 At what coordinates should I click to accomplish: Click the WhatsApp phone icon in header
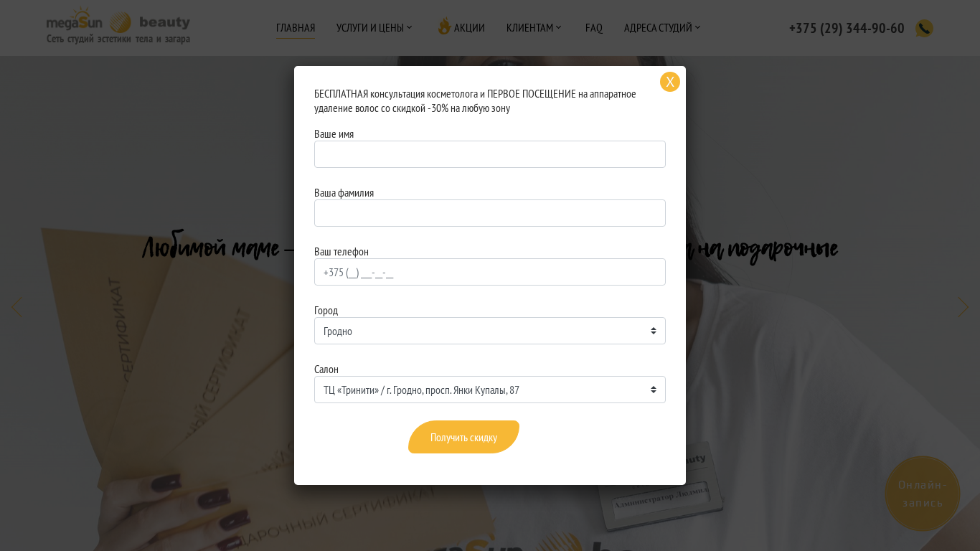pyautogui.click(x=924, y=28)
